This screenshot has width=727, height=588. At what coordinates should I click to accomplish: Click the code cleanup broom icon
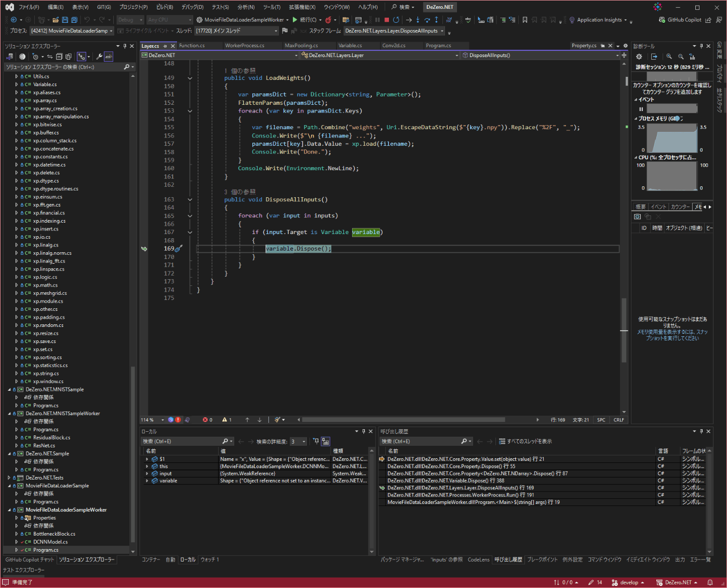point(278,420)
